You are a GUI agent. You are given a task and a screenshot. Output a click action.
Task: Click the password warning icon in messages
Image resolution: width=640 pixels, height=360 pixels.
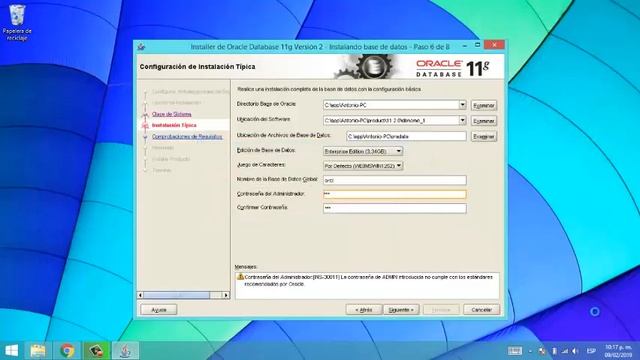240,277
